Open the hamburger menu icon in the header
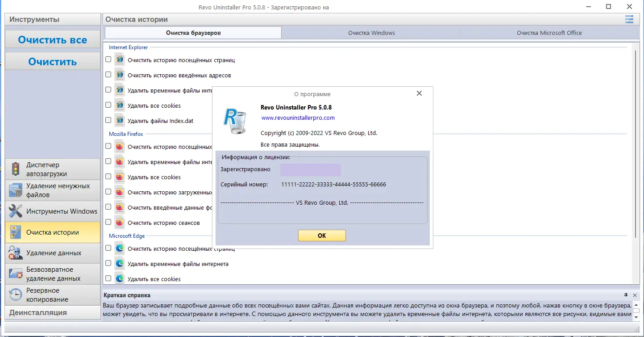Viewport: 644px width, 337px height. click(629, 19)
